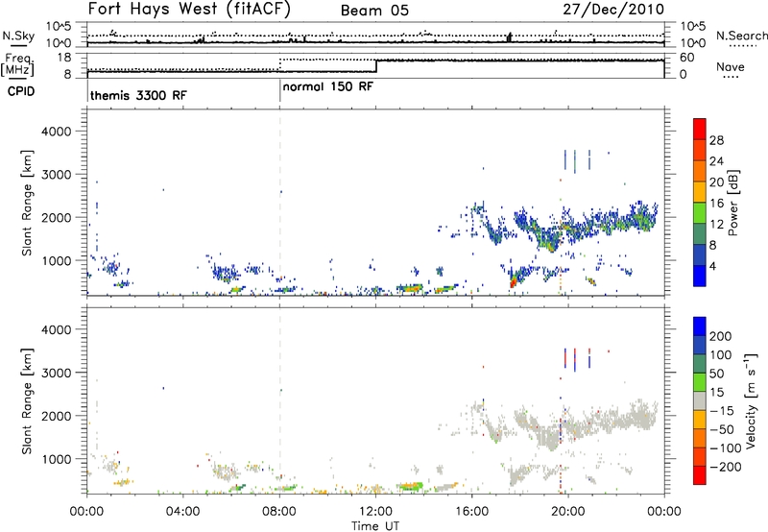Screen dimensions: 768x532
Task: Pick the light green 12–16 dB power swatch
Action: 700,212
